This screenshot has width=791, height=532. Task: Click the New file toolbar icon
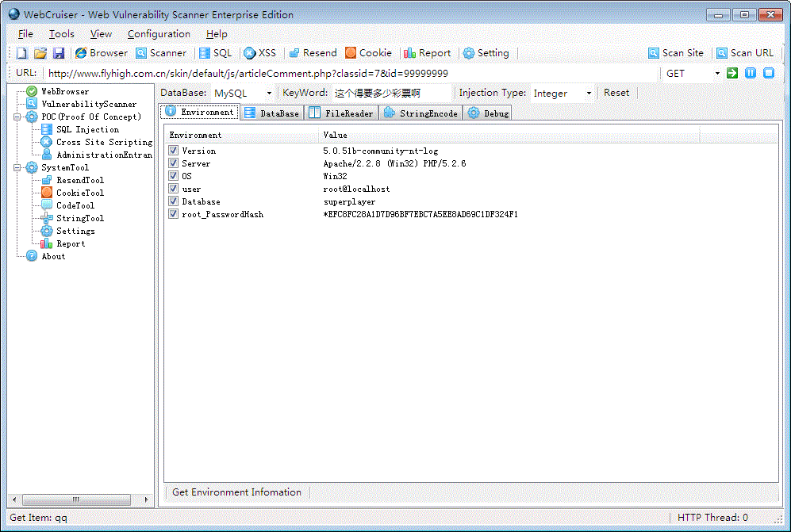coord(21,53)
